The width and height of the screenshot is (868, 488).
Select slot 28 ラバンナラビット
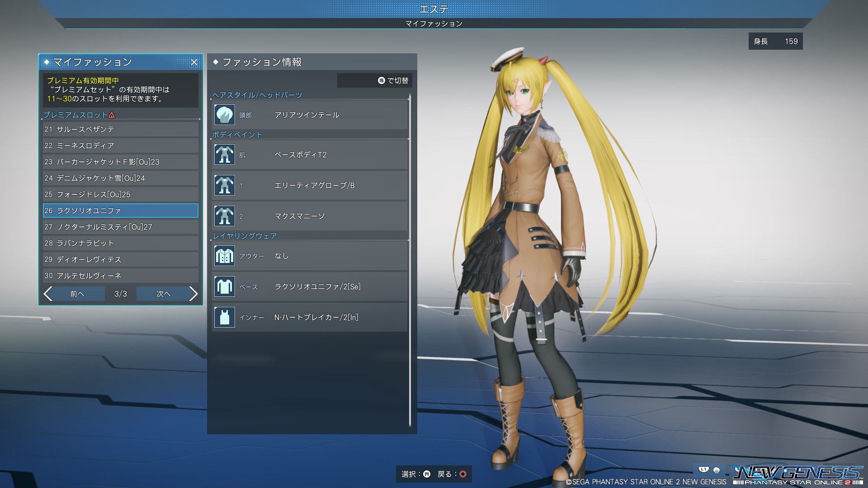[x=121, y=243]
